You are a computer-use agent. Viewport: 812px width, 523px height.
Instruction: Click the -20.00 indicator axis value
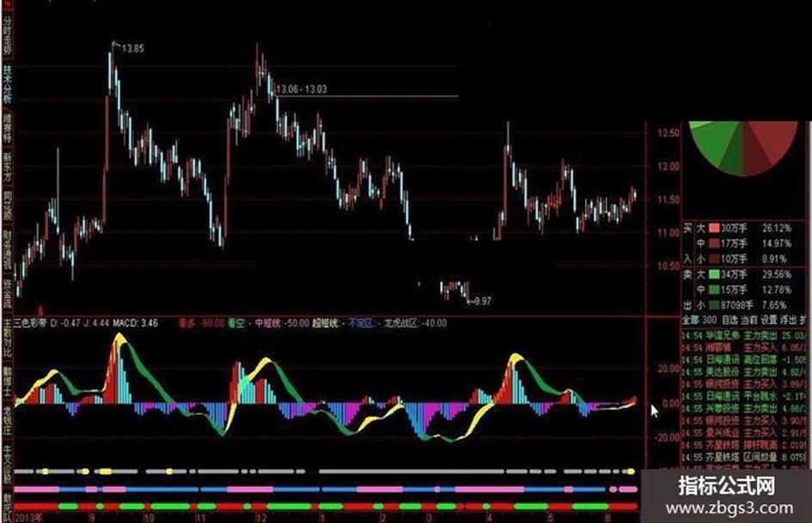point(667,438)
